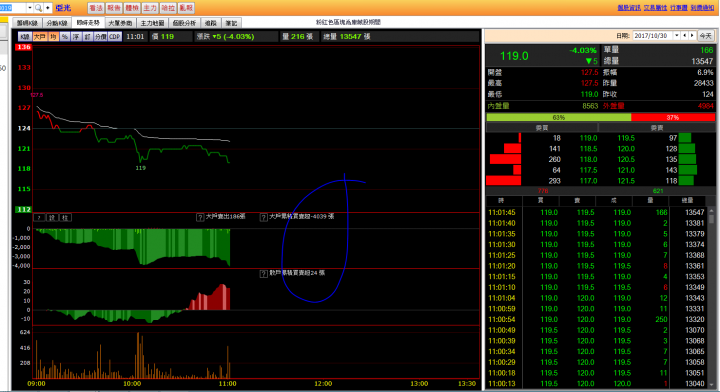
Task: Click the 120.5 ask price in order book
Action: [x=626, y=159]
